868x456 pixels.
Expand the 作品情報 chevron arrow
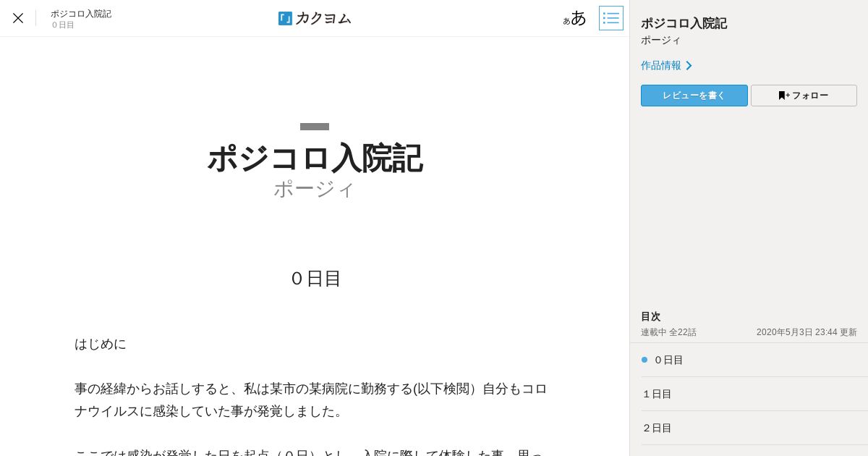689,66
